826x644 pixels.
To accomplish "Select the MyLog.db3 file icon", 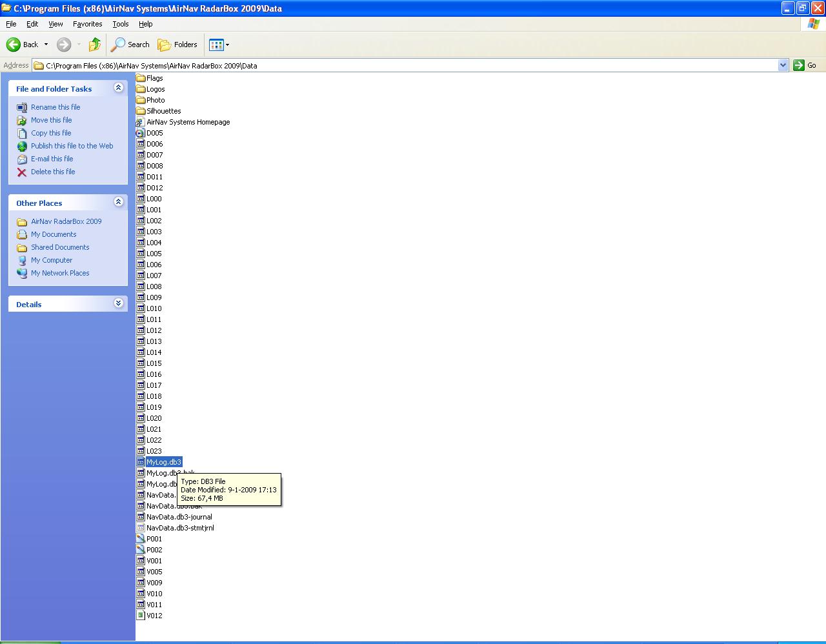I will [x=141, y=462].
